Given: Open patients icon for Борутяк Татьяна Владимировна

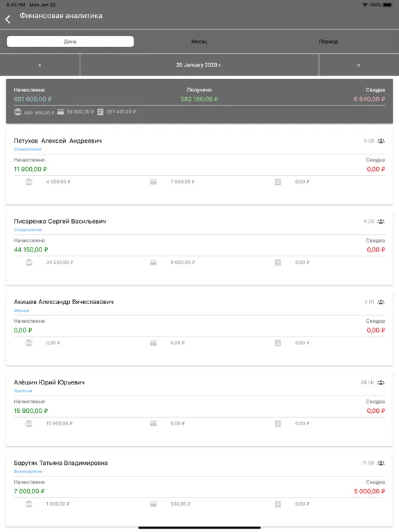Looking at the screenshot, I should (381, 463).
